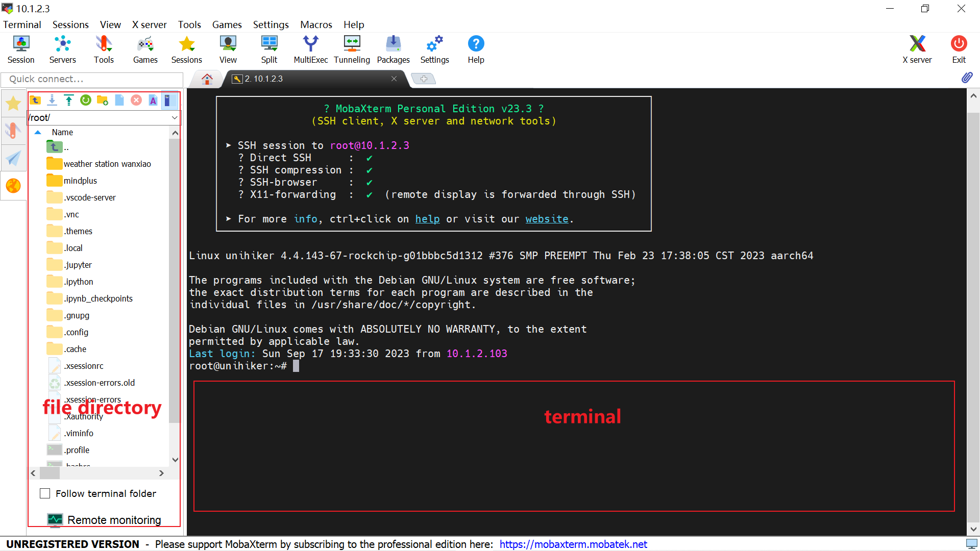Open the Help documentation
Viewport: 980px width, 551px height.
tap(476, 48)
